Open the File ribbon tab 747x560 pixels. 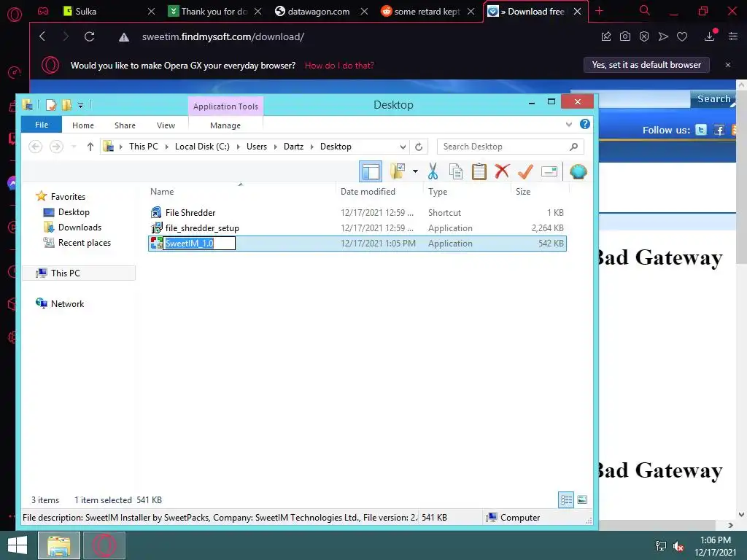42,125
